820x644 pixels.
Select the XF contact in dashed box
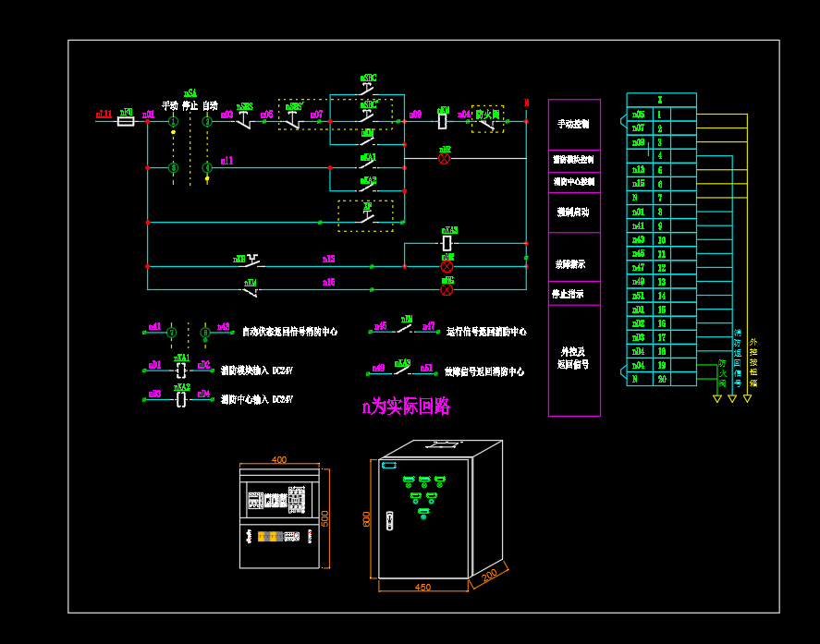pos(368,217)
